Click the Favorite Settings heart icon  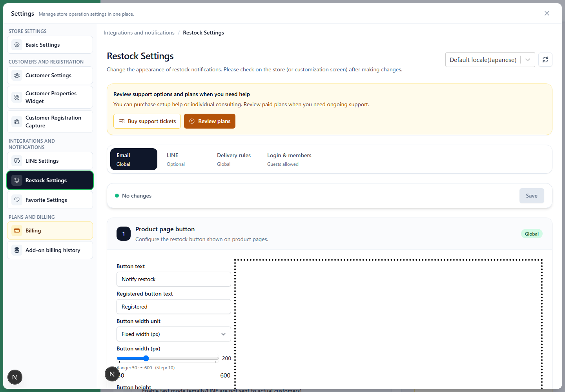(17, 200)
